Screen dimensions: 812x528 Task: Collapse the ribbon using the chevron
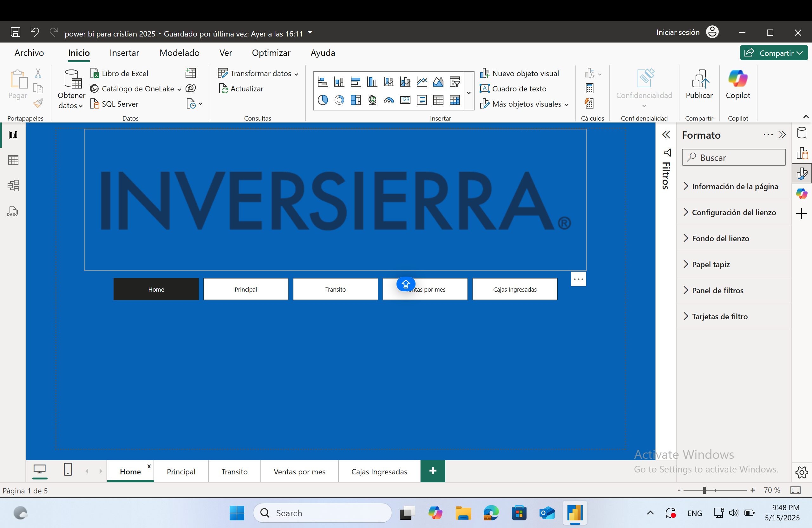(806, 116)
